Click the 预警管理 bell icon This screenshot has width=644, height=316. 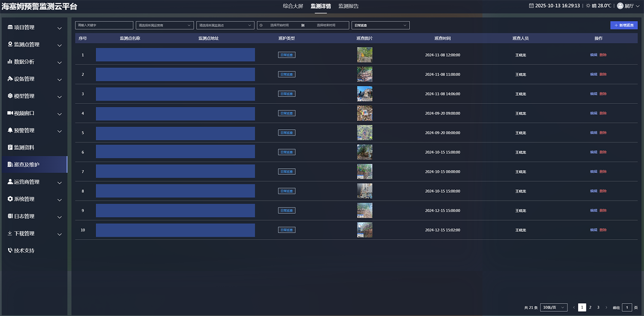pos(10,130)
